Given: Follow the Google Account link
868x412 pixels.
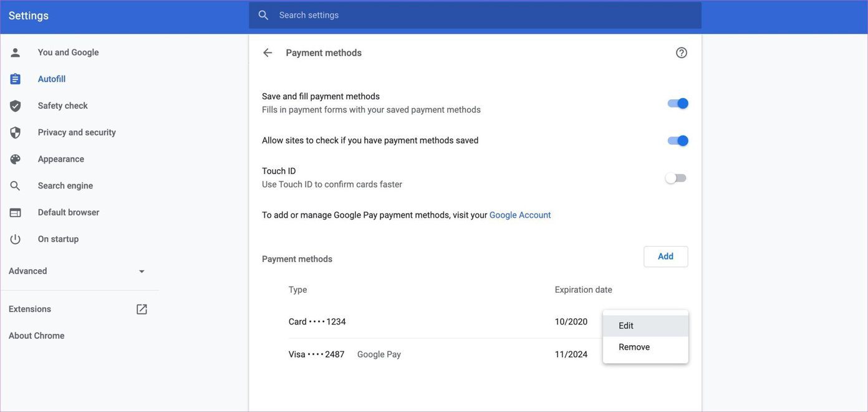Looking at the screenshot, I should [x=520, y=215].
